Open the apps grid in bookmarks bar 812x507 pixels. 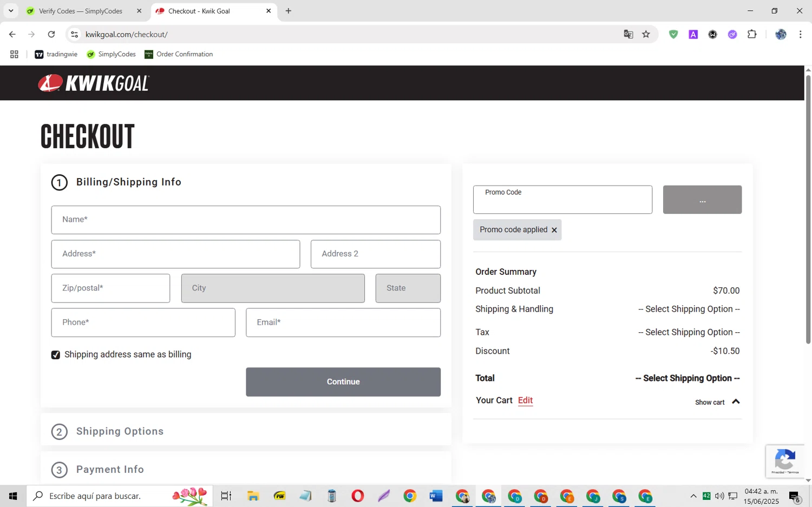click(x=14, y=54)
